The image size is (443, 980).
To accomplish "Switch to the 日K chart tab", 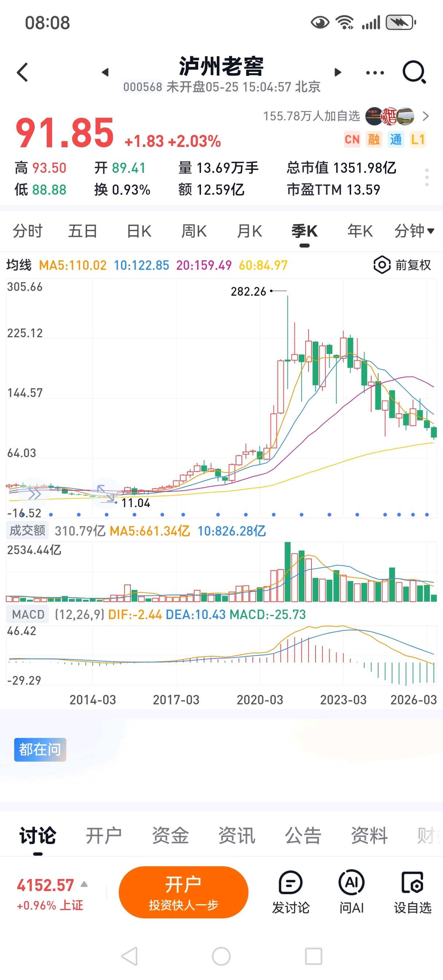I will [x=139, y=231].
